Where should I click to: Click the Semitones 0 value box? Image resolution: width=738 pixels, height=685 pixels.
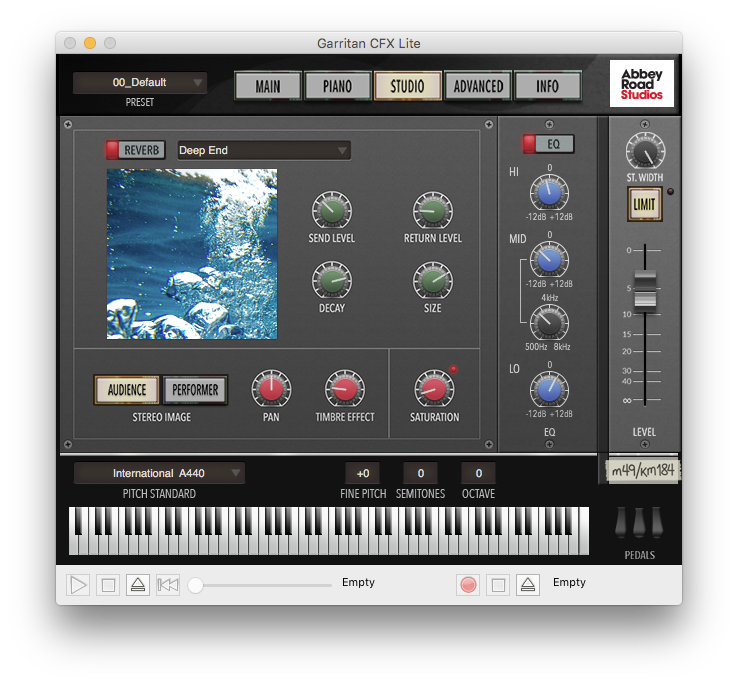(x=420, y=473)
